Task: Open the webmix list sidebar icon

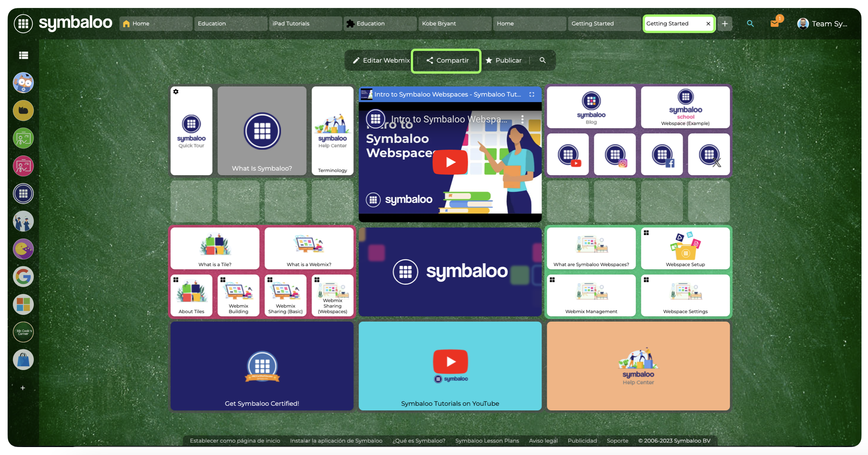Action: tap(24, 55)
